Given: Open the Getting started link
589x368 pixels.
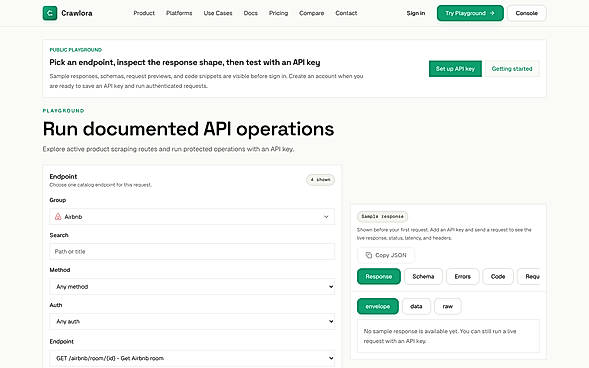Looking at the screenshot, I should coord(512,69).
